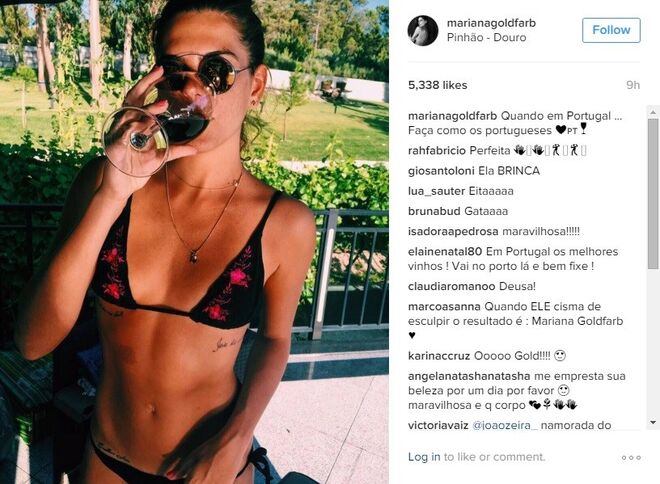This screenshot has width=660, height=484.
Task: View the 5,338 likes list
Action: [437, 85]
